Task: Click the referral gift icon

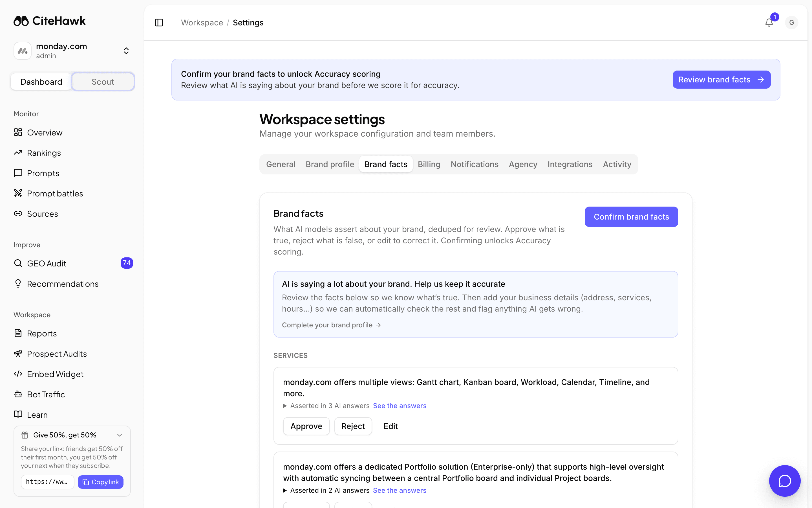Action: 25,435
